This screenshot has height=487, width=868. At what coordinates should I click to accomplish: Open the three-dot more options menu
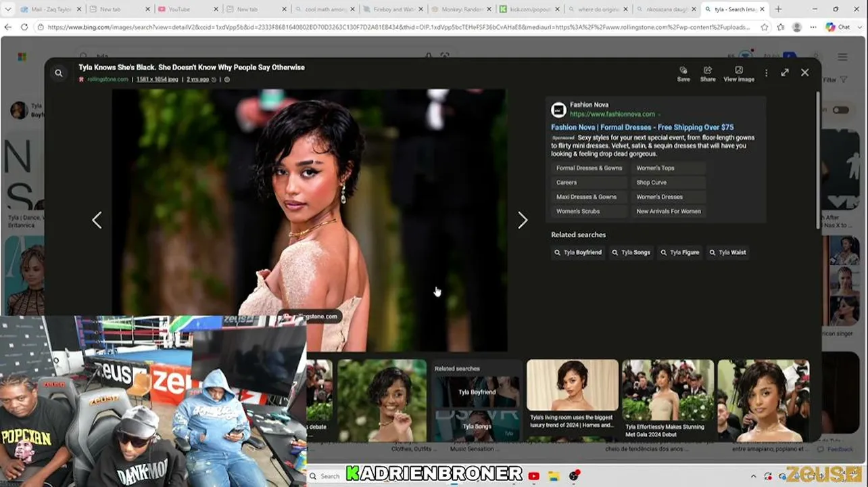pyautogui.click(x=766, y=72)
